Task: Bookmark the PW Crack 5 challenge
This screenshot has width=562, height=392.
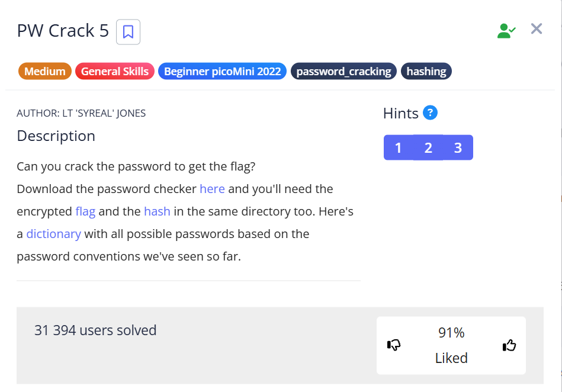Action: (128, 32)
